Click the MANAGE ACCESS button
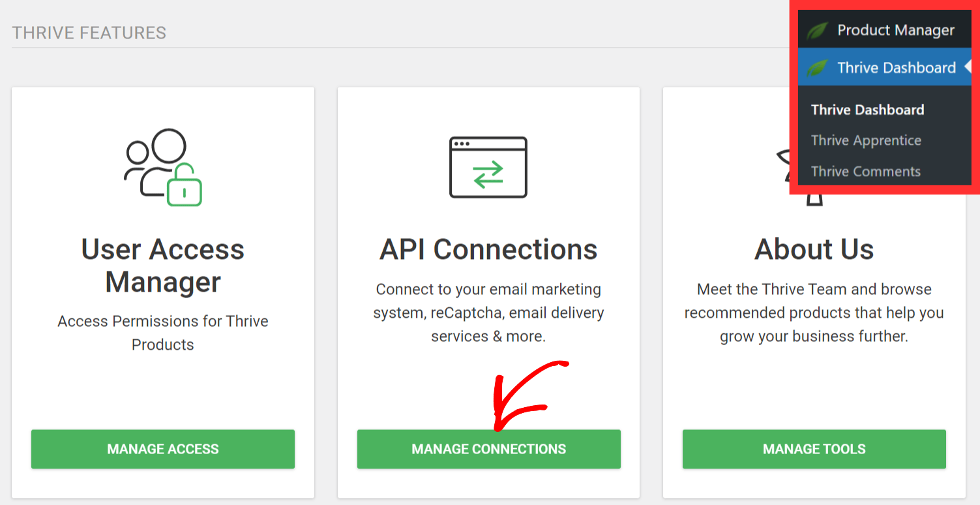 click(x=163, y=449)
